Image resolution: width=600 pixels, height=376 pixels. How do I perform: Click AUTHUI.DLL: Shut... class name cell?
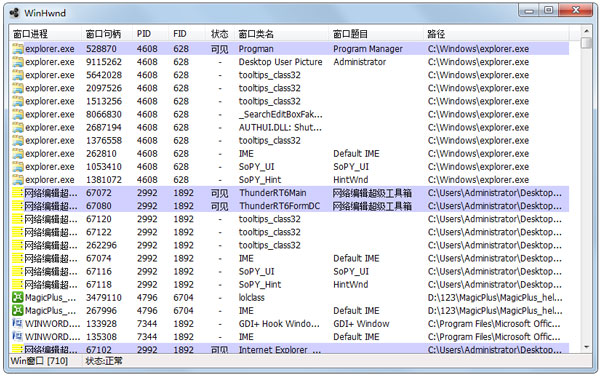tap(280, 127)
